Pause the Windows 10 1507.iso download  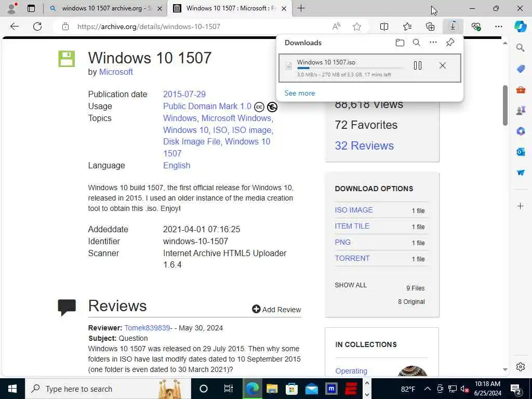(x=418, y=65)
